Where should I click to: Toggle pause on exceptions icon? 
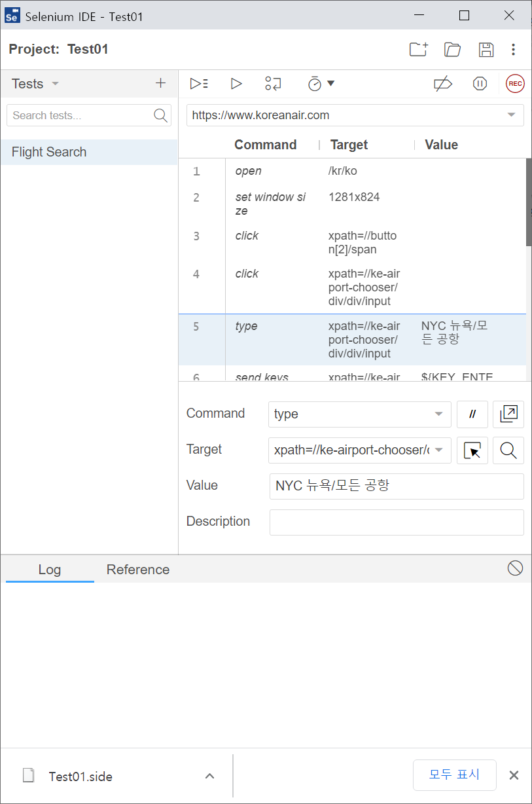(480, 83)
